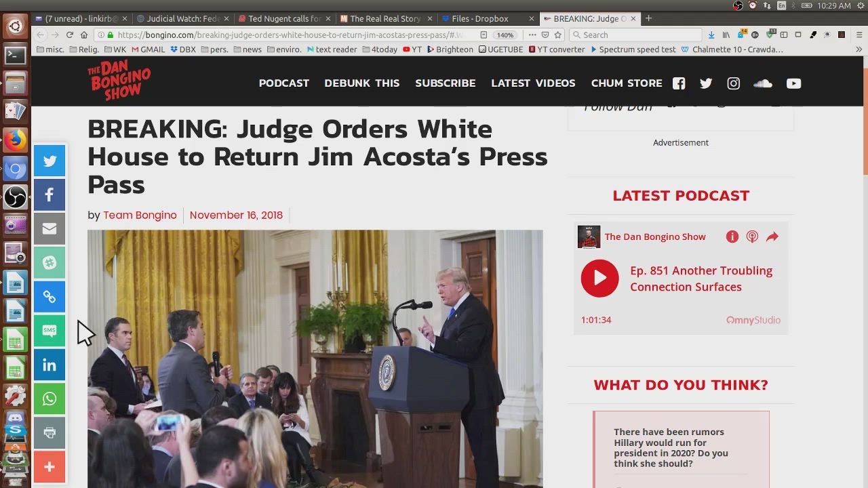Switch to the Files - Dropbox tab
Image resolution: width=868 pixels, height=488 pixels.
click(x=480, y=18)
